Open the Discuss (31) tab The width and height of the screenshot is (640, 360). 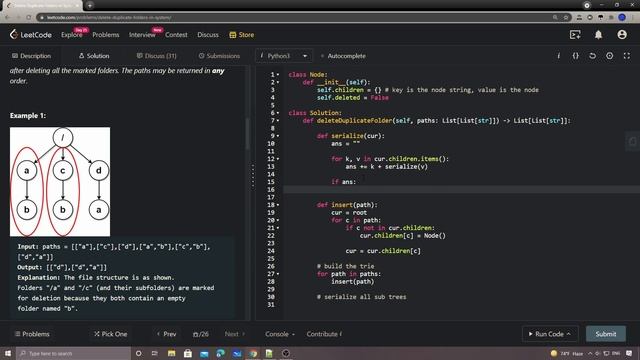click(x=156, y=56)
